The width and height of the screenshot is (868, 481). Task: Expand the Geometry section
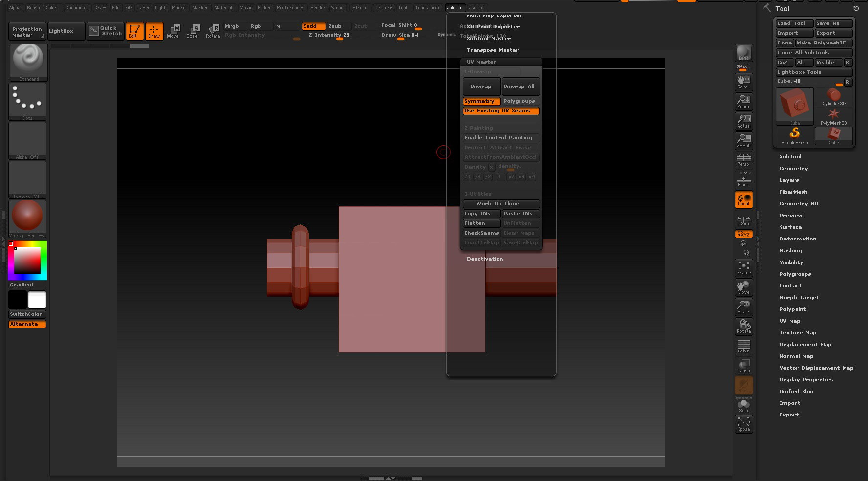[793, 169]
